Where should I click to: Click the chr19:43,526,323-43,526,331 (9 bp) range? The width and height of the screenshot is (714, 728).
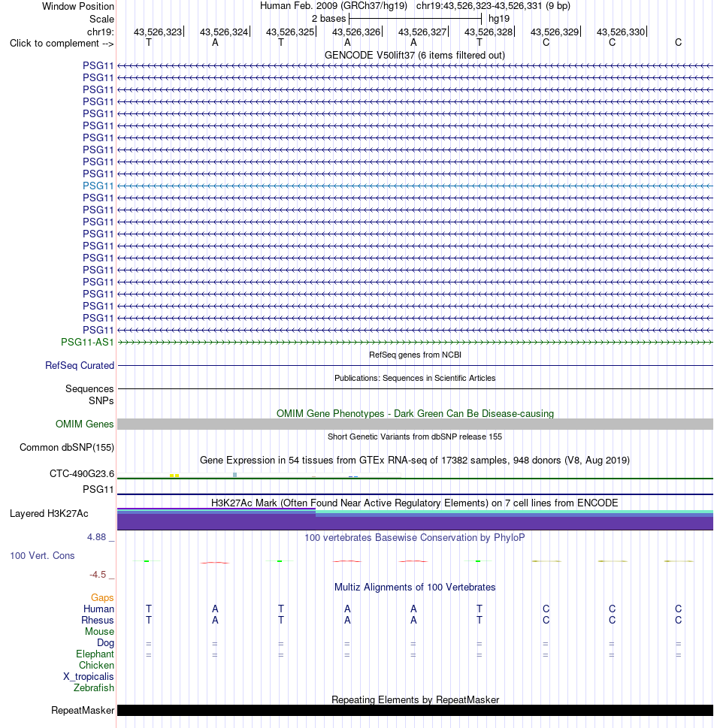493,6
